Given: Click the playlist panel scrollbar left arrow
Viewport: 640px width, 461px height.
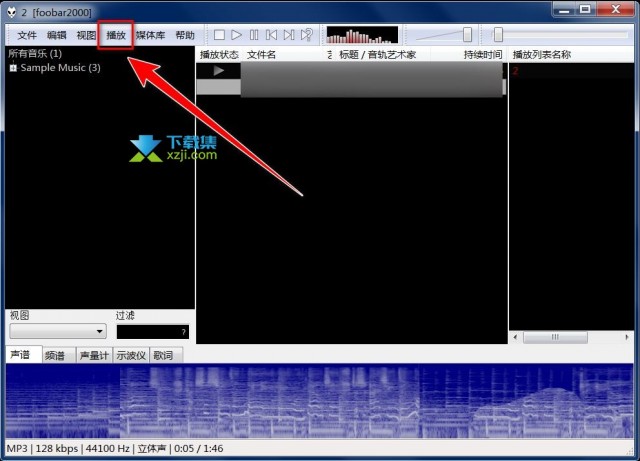Looking at the screenshot, I should click(x=515, y=337).
